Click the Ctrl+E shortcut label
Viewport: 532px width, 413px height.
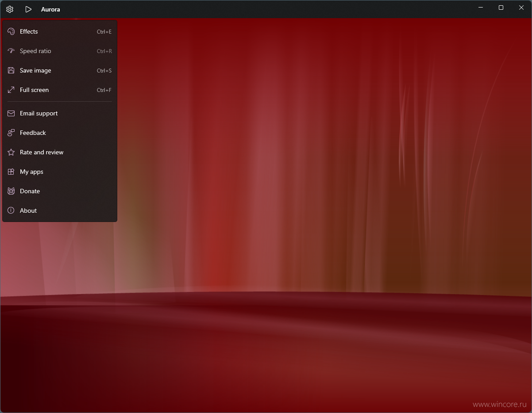(104, 32)
